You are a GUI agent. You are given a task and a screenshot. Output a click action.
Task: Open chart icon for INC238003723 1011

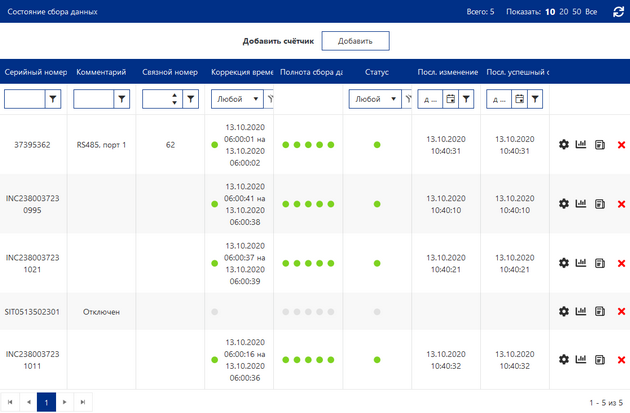(581, 359)
